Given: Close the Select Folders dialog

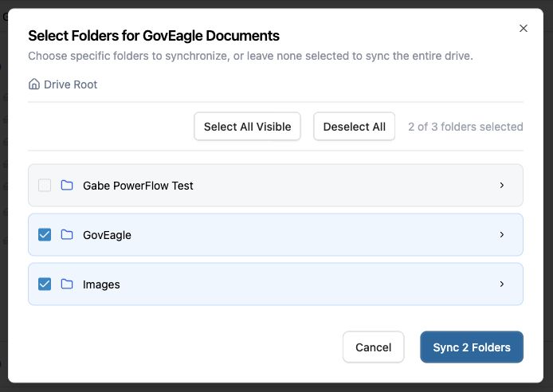Looking at the screenshot, I should pyautogui.click(x=524, y=28).
